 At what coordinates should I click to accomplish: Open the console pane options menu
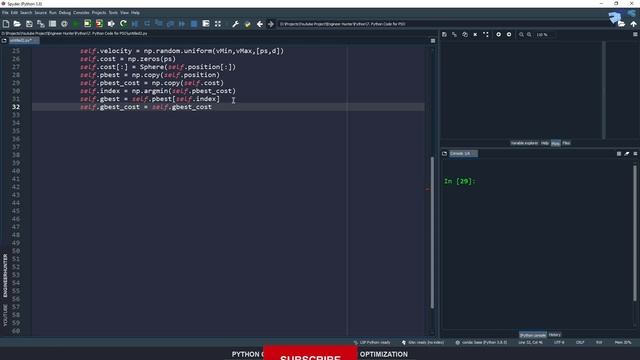(x=635, y=154)
